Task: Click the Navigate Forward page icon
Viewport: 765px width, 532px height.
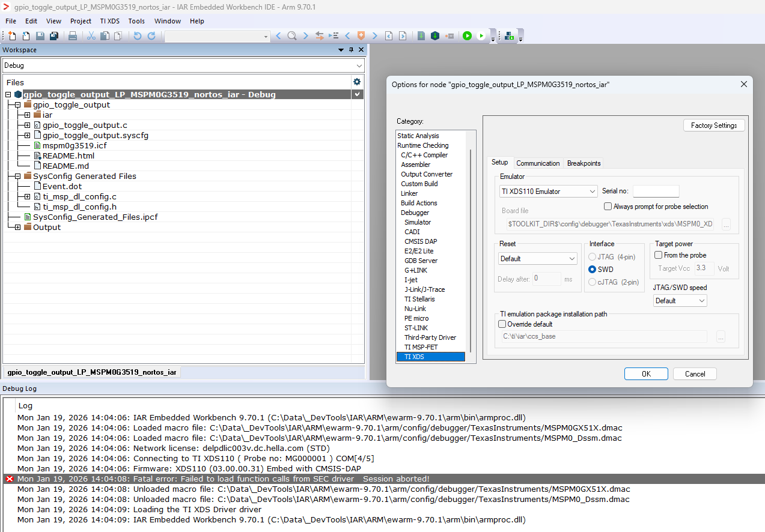Action: pos(403,36)
